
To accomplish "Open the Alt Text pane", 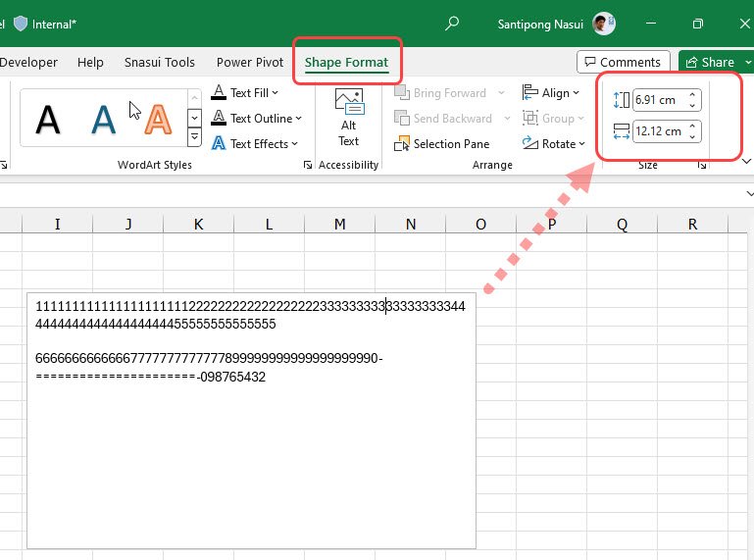I will [x=348, y=117].
